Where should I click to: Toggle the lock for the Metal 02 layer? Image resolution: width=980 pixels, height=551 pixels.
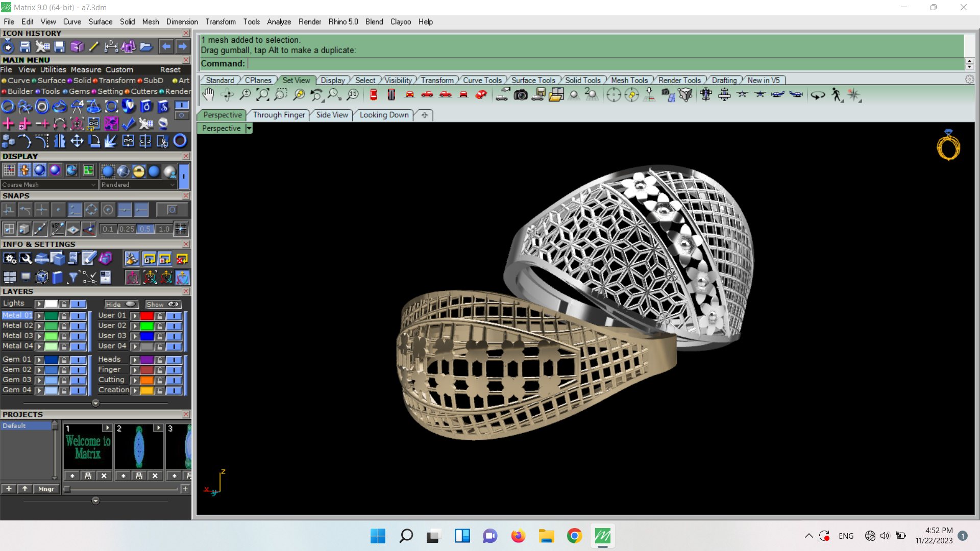click(x=64, y=326)
